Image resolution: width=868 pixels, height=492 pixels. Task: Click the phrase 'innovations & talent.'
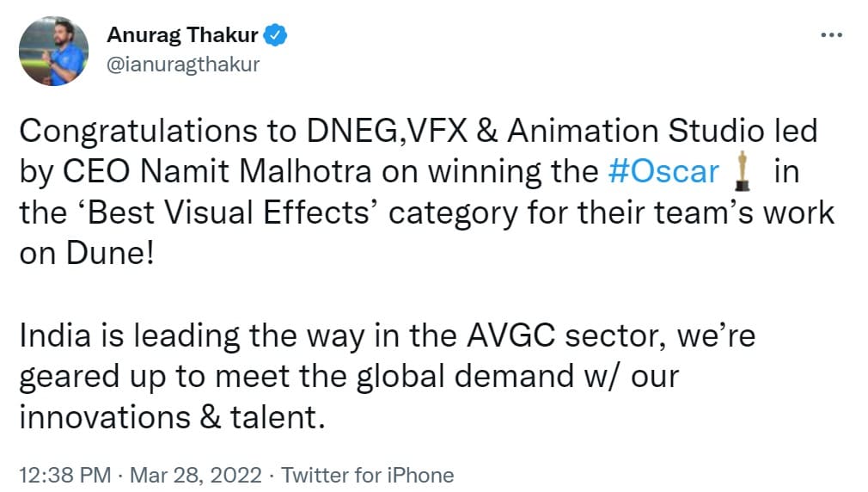tap(172, 417)
